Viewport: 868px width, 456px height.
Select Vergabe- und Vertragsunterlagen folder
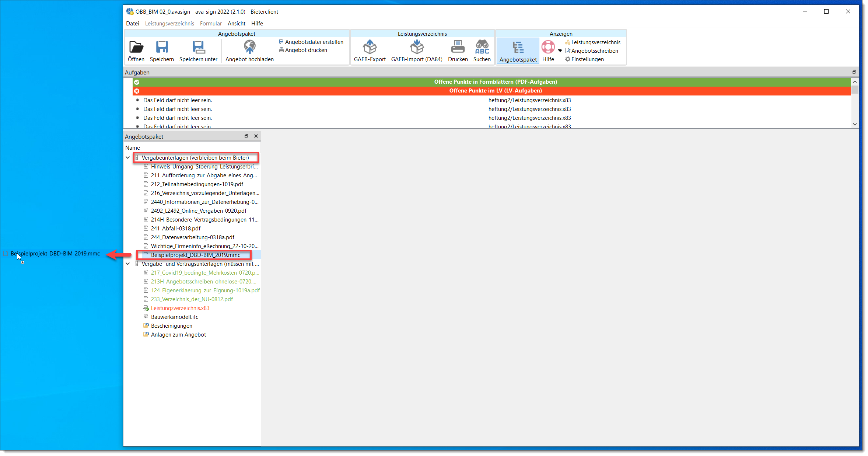point(200,264)
